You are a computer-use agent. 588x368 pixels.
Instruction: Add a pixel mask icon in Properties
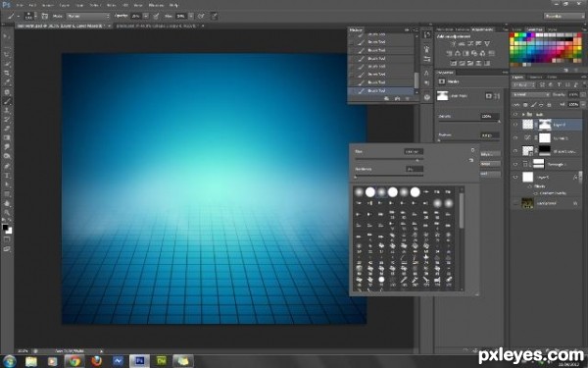click(488, 96)
